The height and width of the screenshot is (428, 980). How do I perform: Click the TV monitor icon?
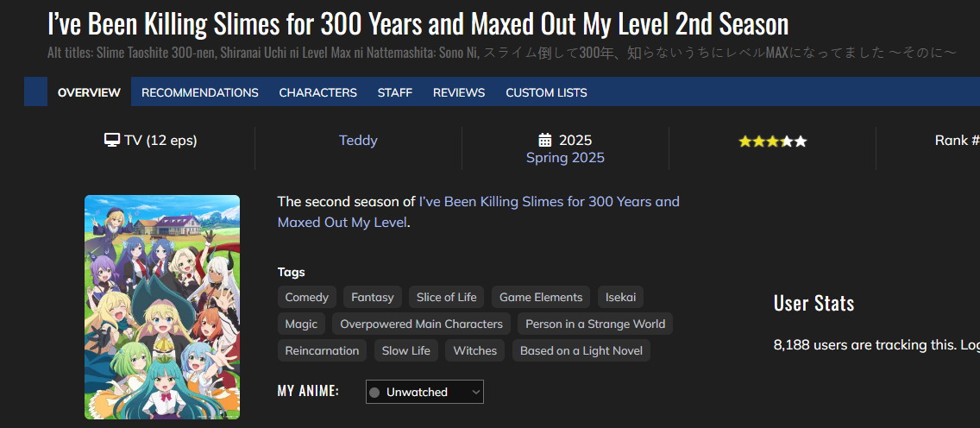(112, 141)
